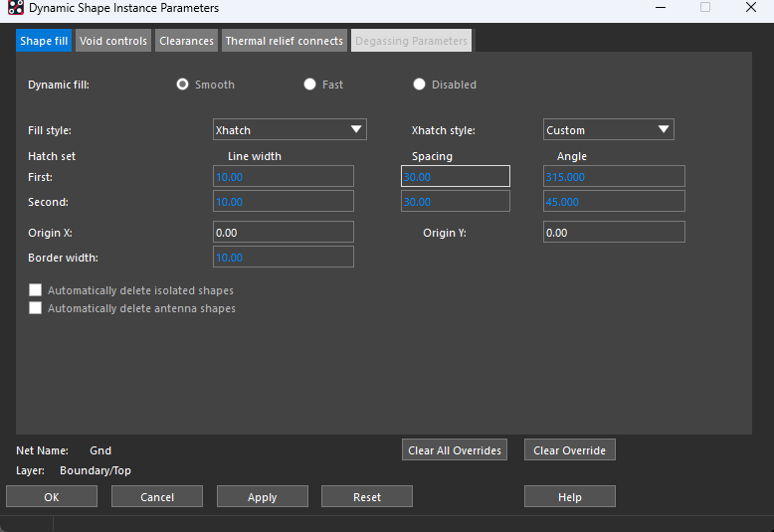774x532 pixels.
Task: Select the Fast dynamic fill option
Action: click(x=310, y=85)
